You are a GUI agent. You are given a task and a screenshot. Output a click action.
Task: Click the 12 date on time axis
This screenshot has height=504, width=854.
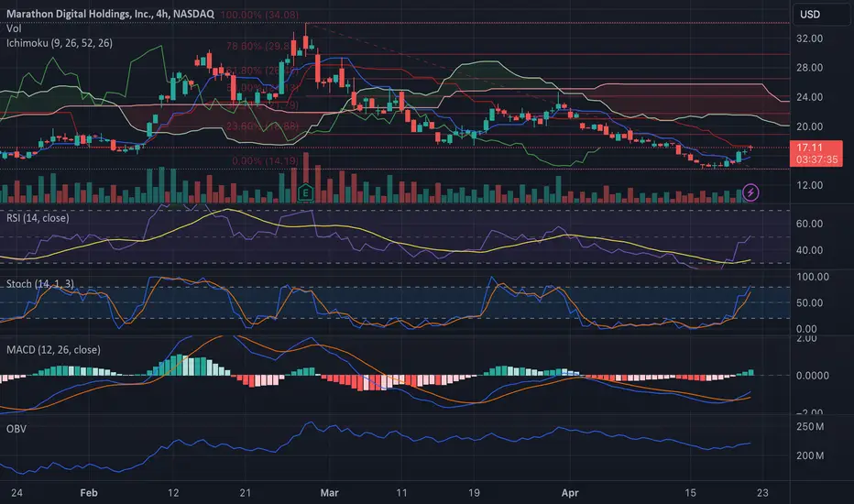(x=173, y=493)
